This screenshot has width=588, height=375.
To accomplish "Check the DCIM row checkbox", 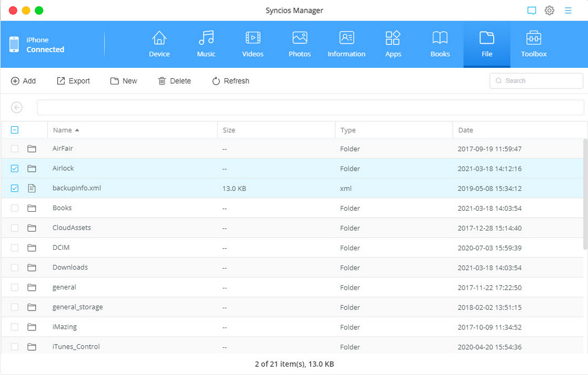I will click(x=15, y=248).
